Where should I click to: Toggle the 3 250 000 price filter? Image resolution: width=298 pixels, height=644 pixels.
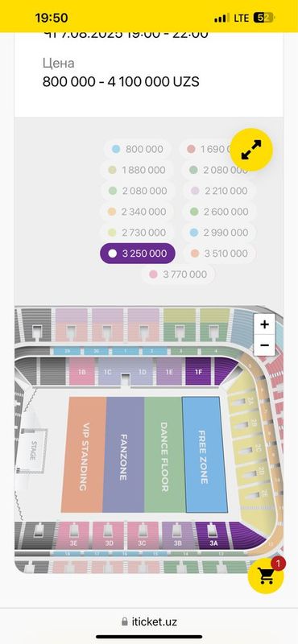[x=138, y=254]
